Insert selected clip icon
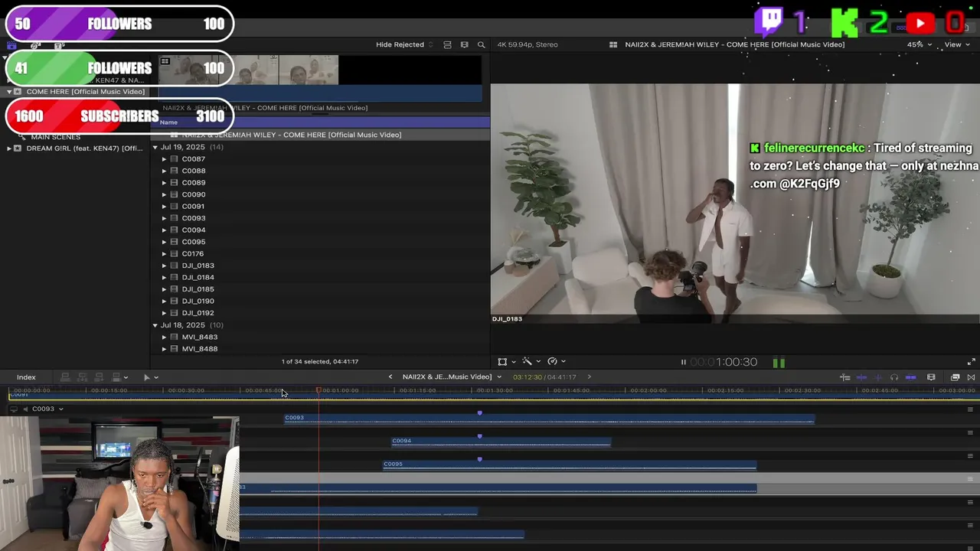 tap(82, 377)
